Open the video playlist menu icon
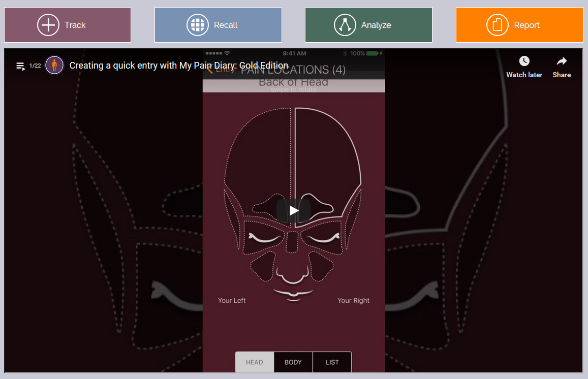Viewport: 588px width, 379px height. click(x=21, y=66)
